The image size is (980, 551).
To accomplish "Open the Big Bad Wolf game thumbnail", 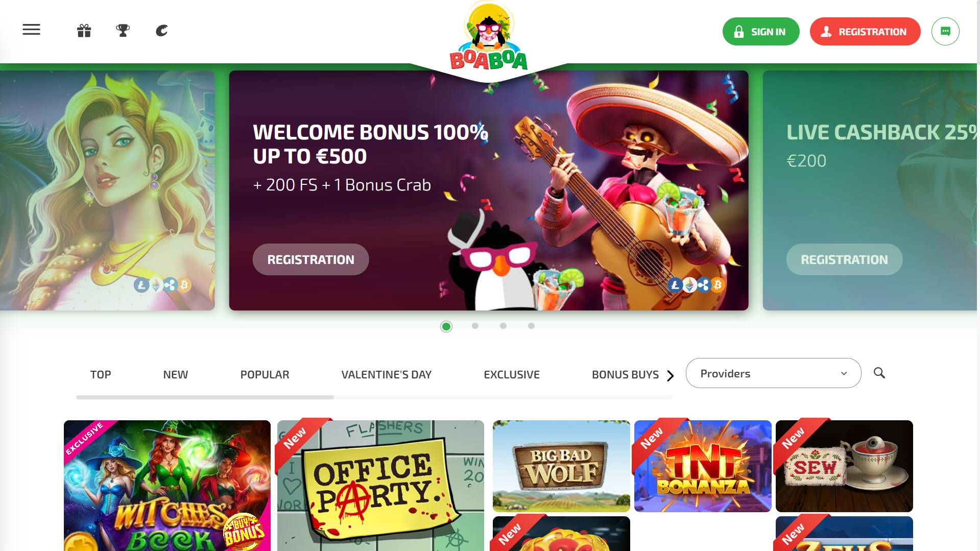I will tap(561, 466).
